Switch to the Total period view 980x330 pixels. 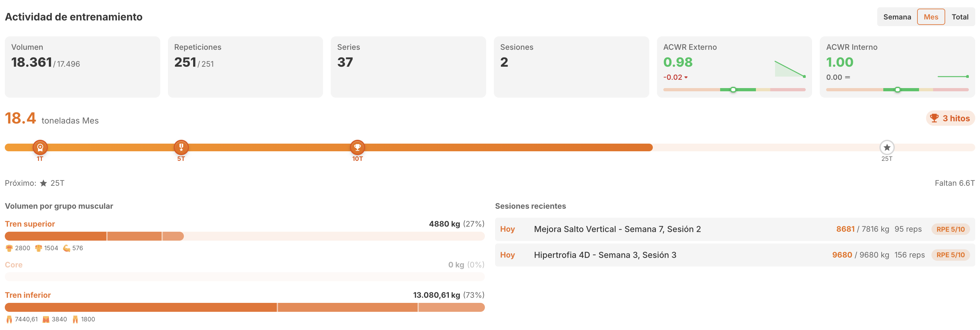point(960,17)
